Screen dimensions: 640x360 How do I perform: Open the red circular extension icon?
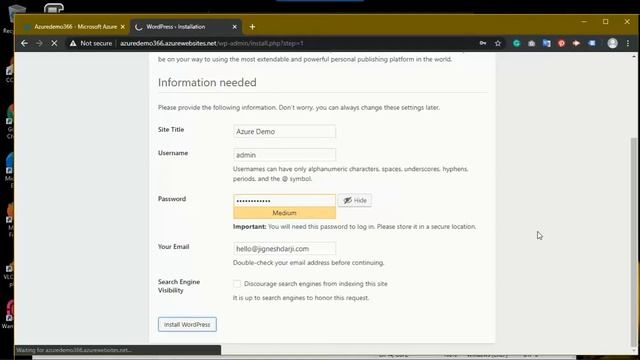pos(562,43)
